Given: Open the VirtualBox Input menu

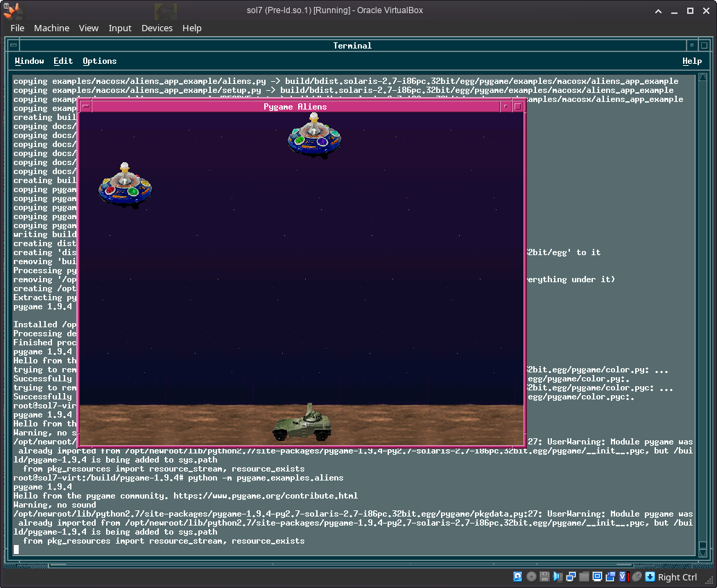Looking at the screenshot, I should tap(120, 28).
